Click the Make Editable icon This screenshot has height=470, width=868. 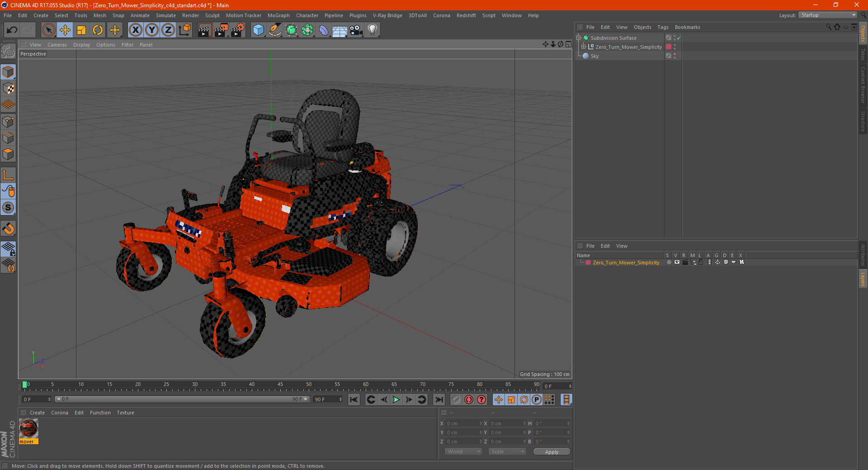[8, 52]
